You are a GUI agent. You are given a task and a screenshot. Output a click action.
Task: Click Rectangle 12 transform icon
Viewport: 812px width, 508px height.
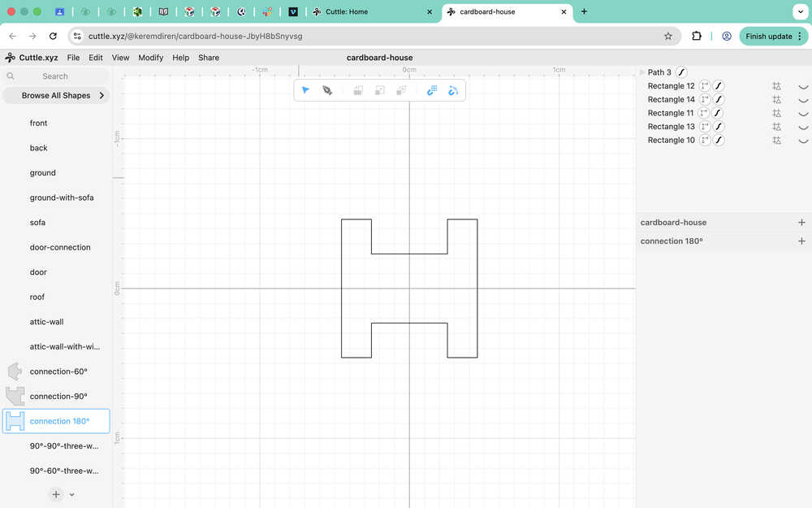(705, 85)
